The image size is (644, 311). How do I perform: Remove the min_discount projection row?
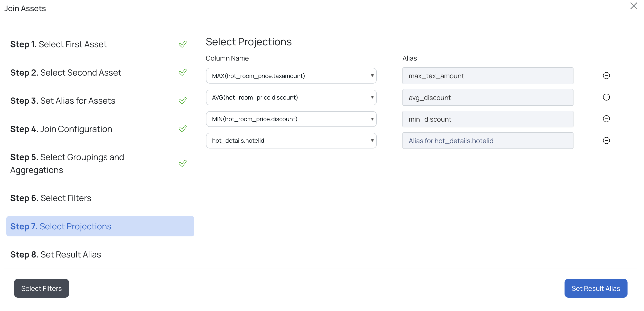[606, 118]
